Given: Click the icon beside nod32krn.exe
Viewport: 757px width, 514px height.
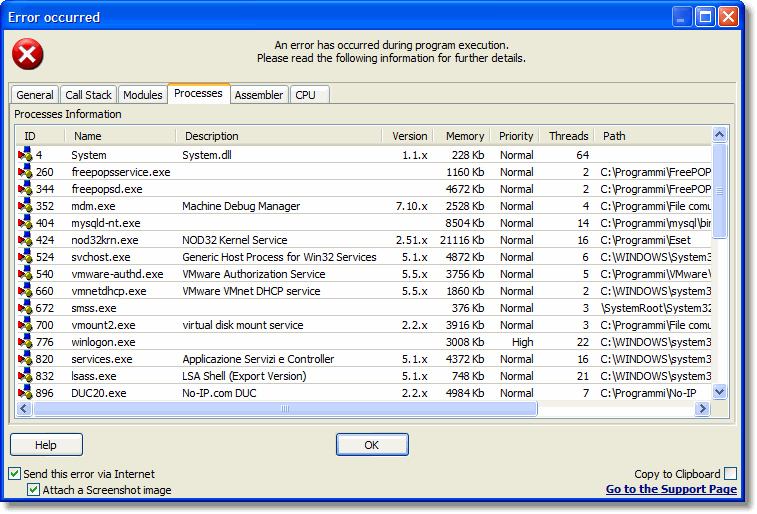Looking at the screenshot, I should (x=25, y=240).
